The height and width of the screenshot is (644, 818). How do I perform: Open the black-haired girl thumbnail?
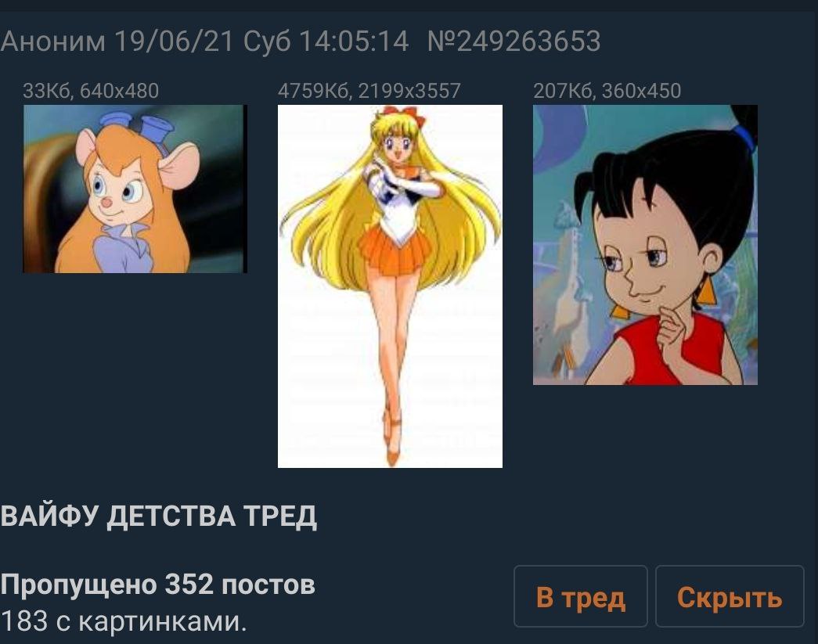645,245
